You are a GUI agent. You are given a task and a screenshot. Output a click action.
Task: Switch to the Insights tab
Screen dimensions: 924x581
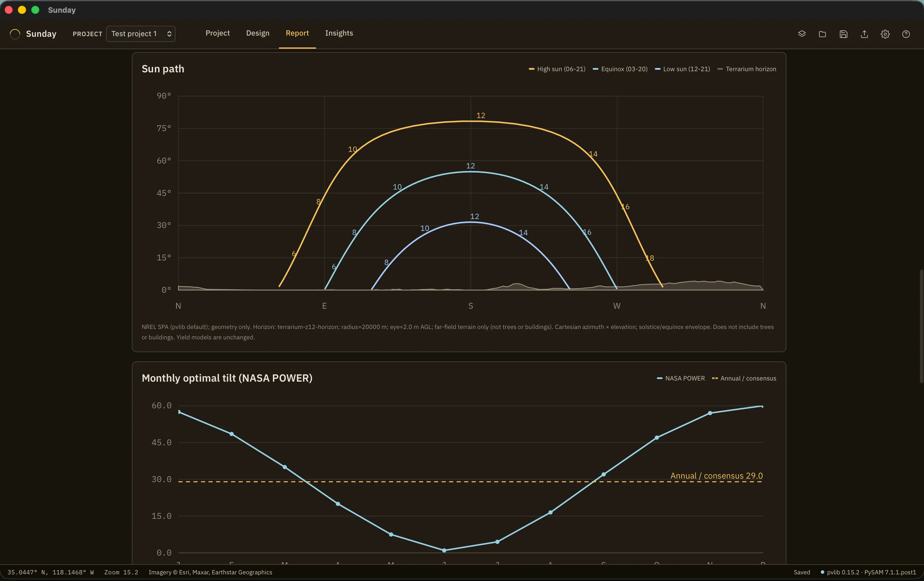(339, 33)
